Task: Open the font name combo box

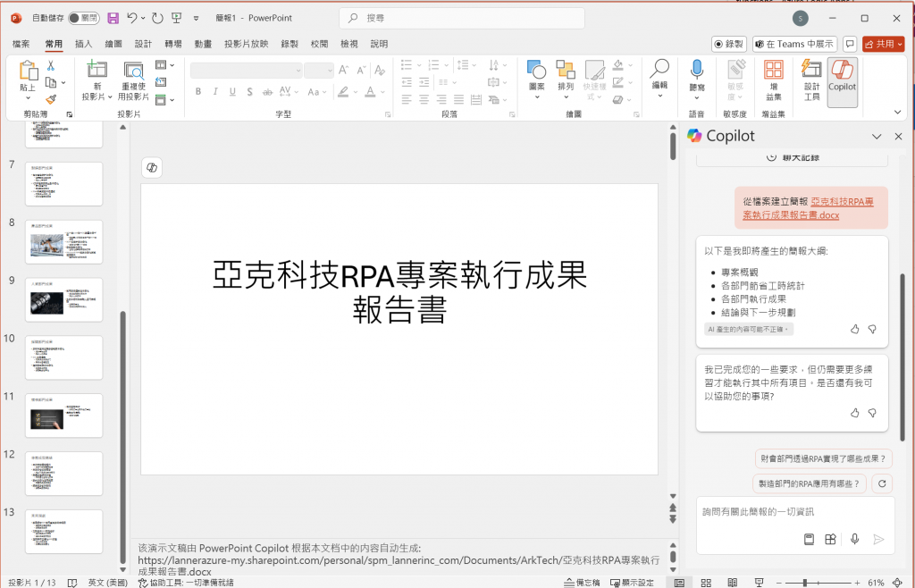Action: 247,71
